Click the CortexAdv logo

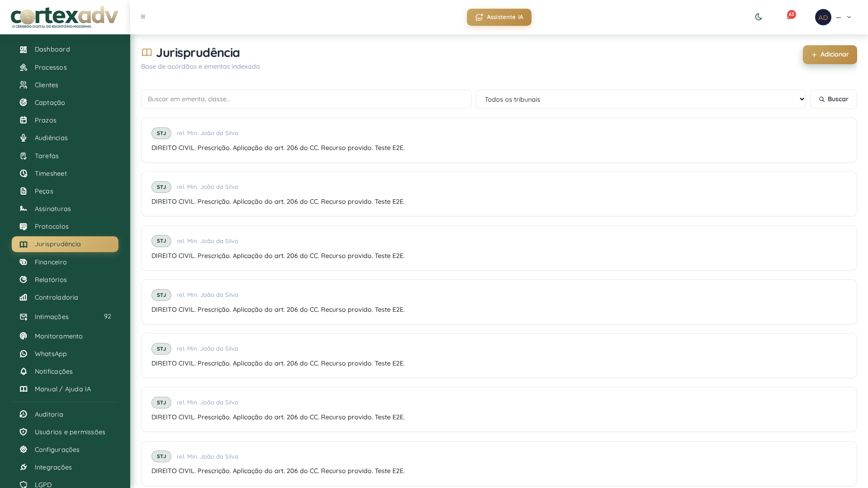tap(65, 17)
